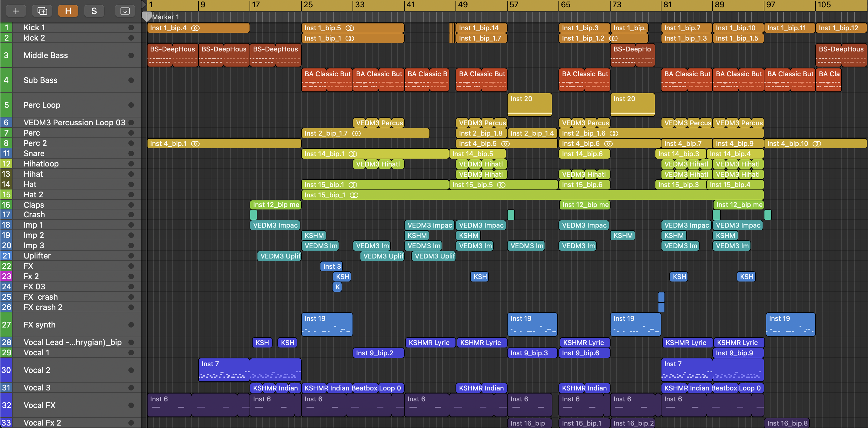Toggle the status dot on Perc Loop track
The width and height of the screenshot is (868, 428).
[x=131, y=105]
